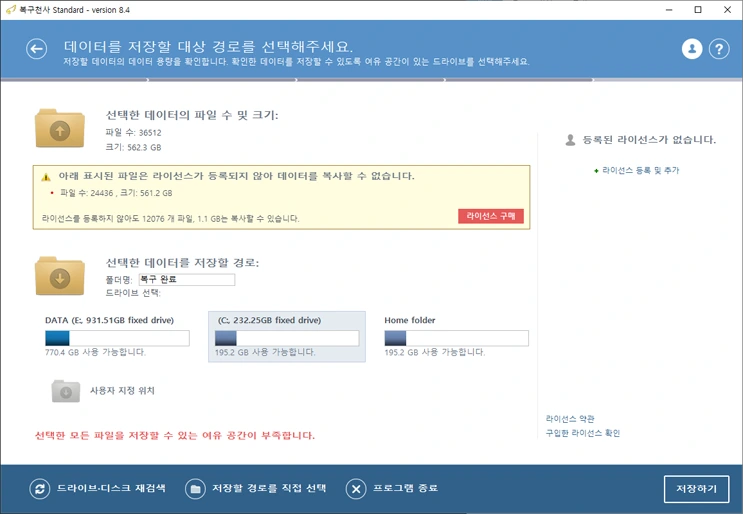Click the exit program X icon

[356, 489]
